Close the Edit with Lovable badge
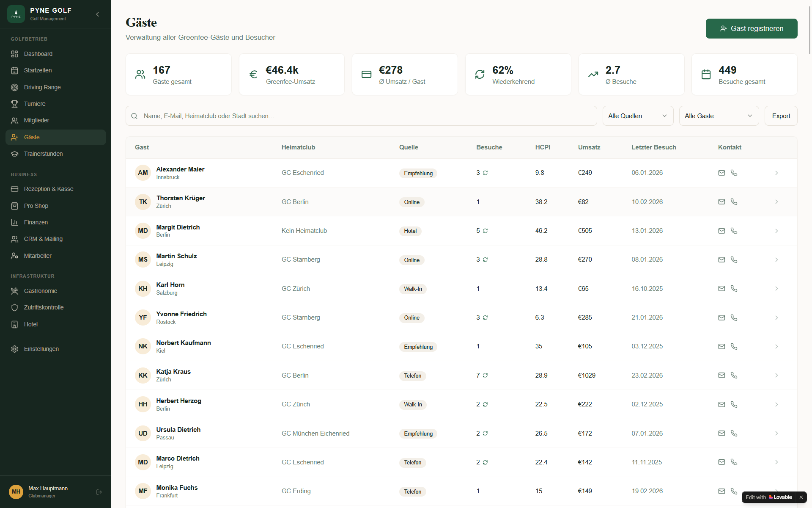 click(x=801, y=497)
